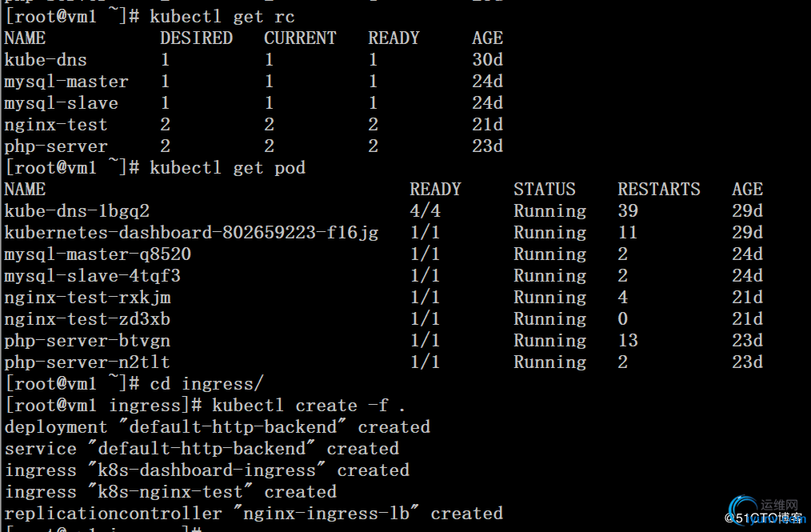Select the STATUS column header
Viewport: 811px width, 532px height.
(x=545, y=190)
